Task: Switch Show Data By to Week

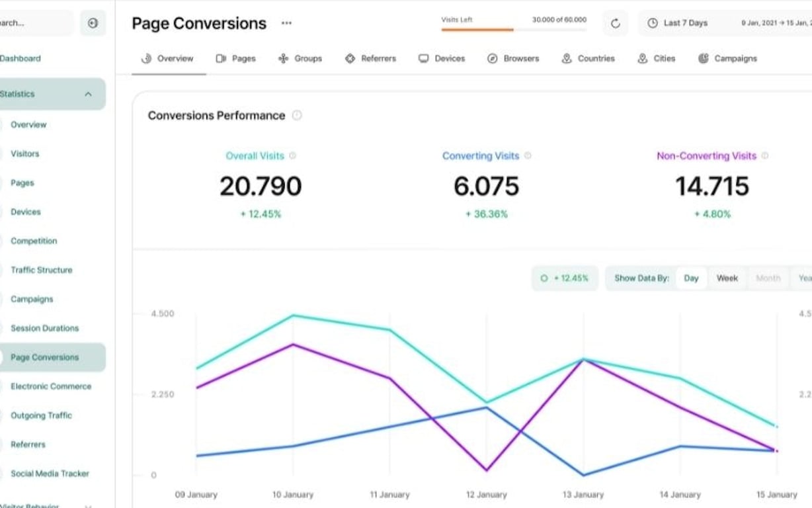Action: tap(727, 278)
